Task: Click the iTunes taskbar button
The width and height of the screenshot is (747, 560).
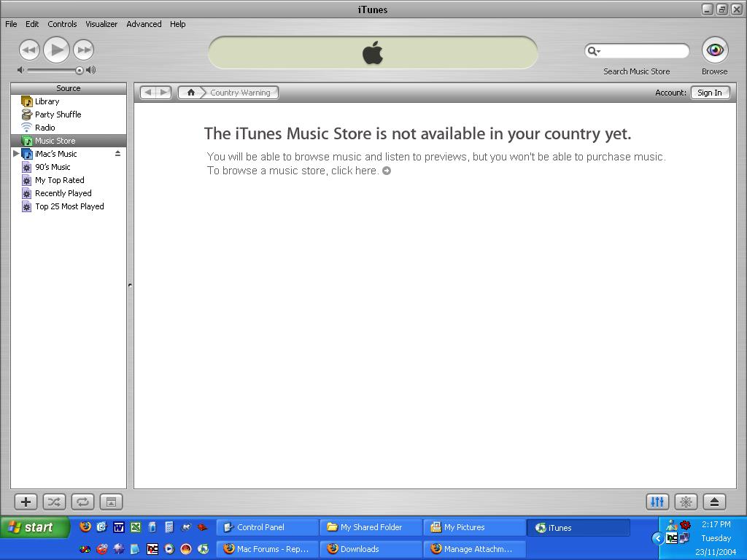Action: point(578,528)
